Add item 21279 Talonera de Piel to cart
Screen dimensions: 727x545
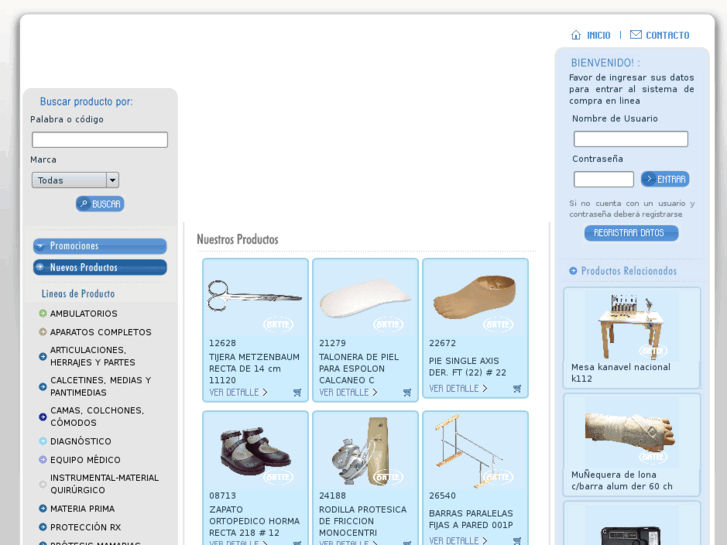point(407,392)
